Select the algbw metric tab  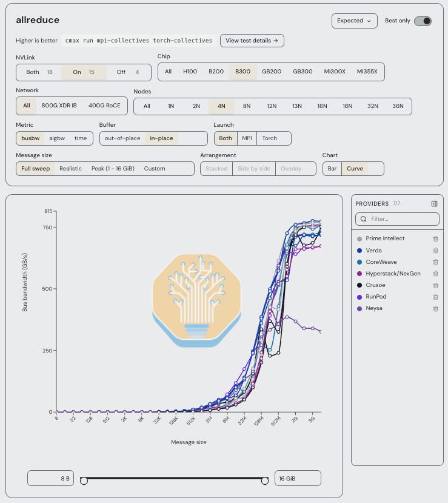(x=57, y=138)
